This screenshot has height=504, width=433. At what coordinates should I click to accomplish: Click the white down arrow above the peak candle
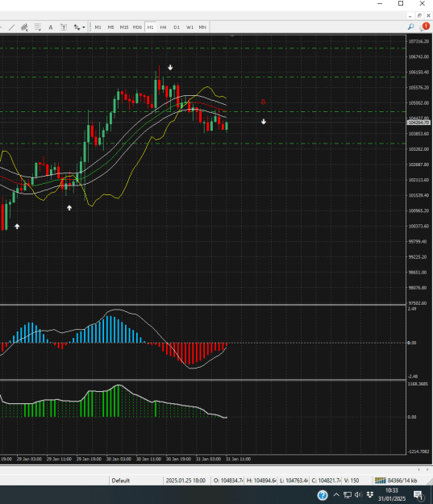click(170, 68)
